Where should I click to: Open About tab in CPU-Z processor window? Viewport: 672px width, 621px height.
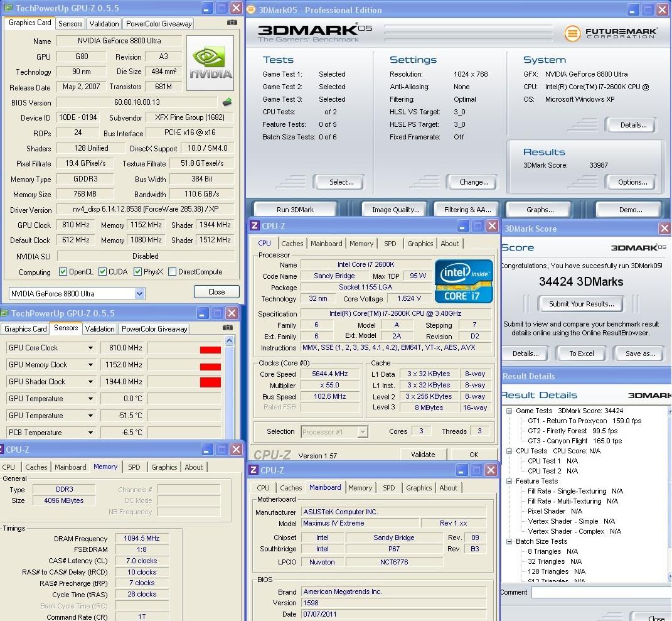click(450, 244)
